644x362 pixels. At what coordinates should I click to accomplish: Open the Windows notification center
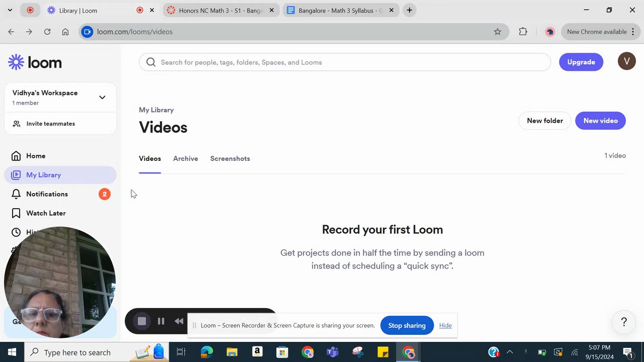(628, 352)
